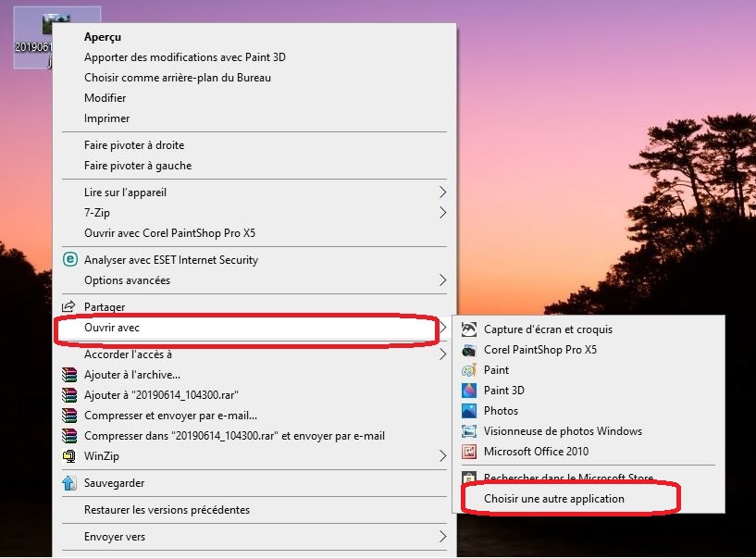Screen dimensions: 756x559
Task: Choose Choisir comme arrière-plan du Bureau
Action: 254,77
